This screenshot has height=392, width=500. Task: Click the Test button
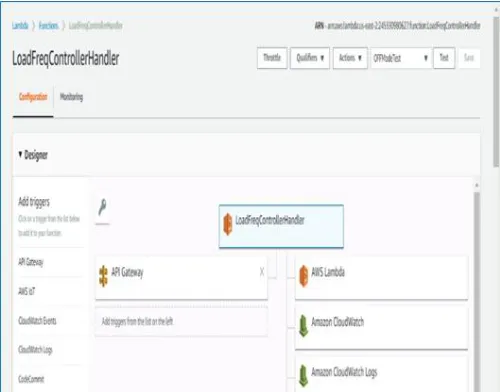click(x=444, y=58)
